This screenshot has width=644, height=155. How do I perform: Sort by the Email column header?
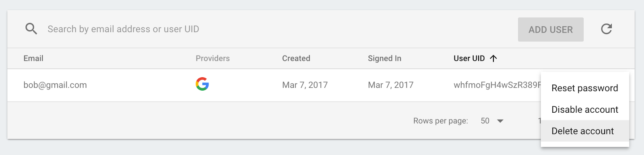(33, 58)
